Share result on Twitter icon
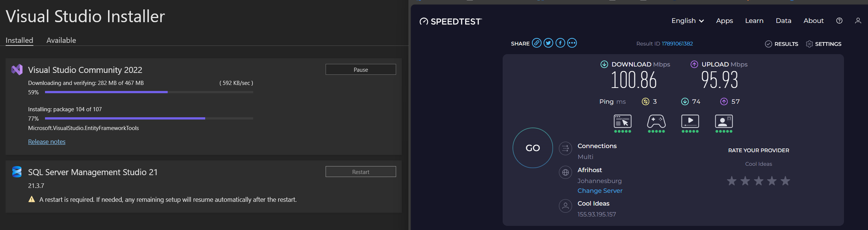Viewport: 868px width, 230px height. point(548,43)
